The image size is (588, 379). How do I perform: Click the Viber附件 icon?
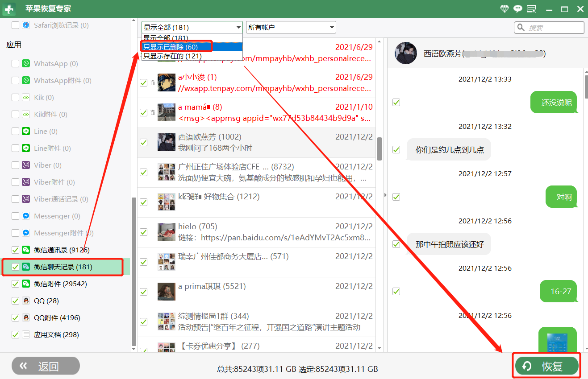point(26,182)
